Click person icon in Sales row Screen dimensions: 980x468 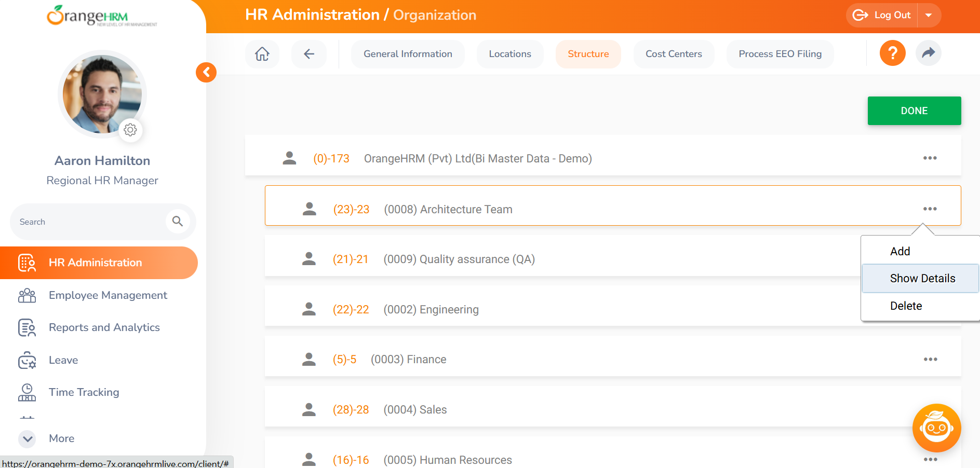tap(309, 409)
